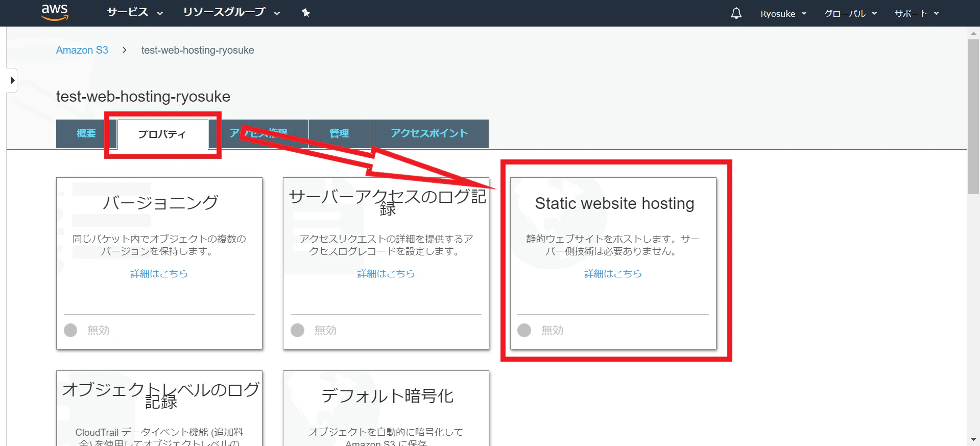
Task: Open 詳細はこちら link in Static website hosting card
Action: 613,274
